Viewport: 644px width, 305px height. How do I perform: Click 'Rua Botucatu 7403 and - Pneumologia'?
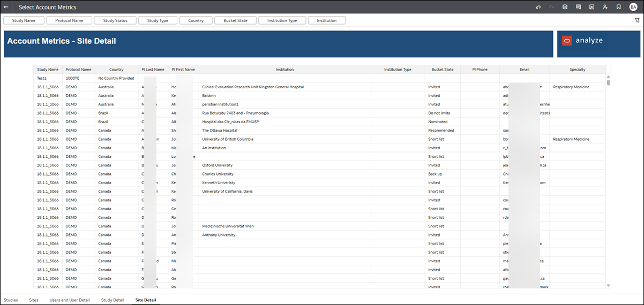(235, 113)
